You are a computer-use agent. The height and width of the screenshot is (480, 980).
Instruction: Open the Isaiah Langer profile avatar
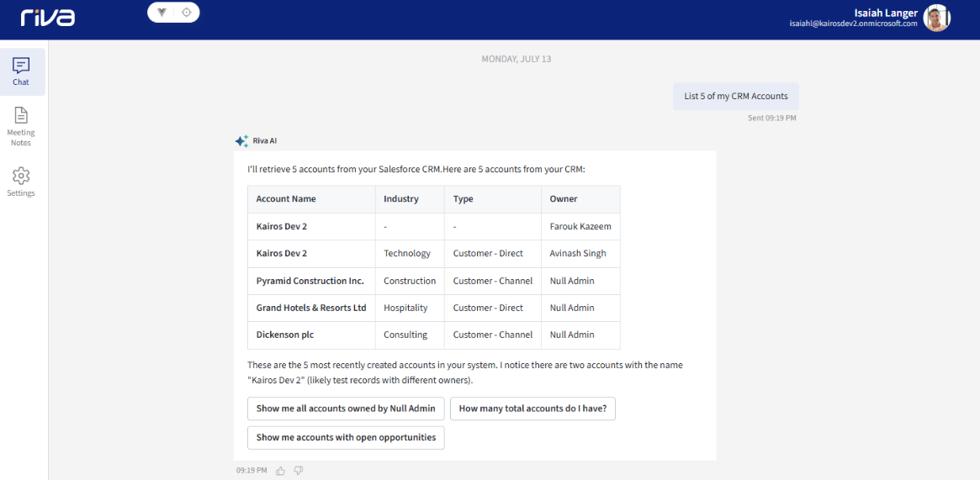pos(936,18)
